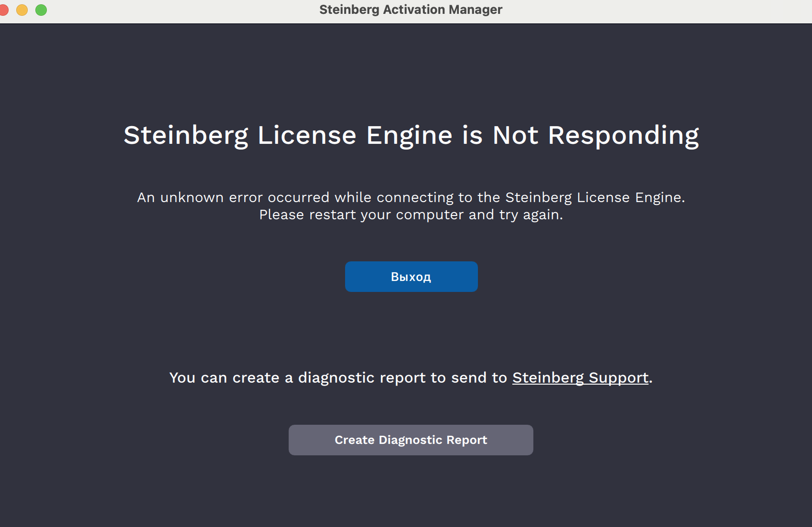The height and width of the screenshot is (527, 812).
Task: Click the Steinberg Activation Manager title text
Action: tap(411, 10)
